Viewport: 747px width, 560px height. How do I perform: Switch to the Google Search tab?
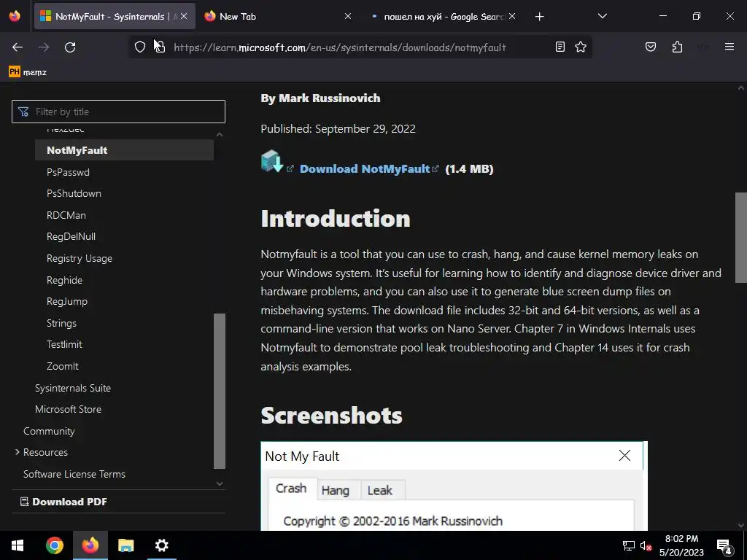[x=443, y=16]
